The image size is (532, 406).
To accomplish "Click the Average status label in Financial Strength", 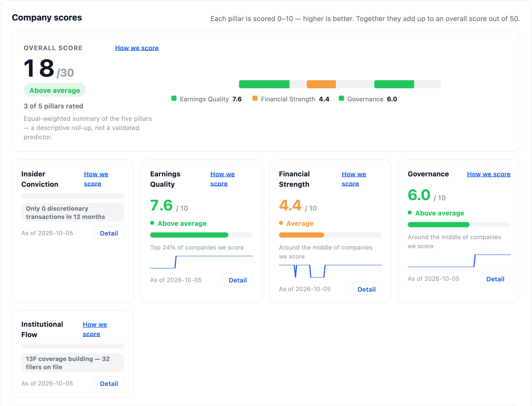I will tap(300, 223).
